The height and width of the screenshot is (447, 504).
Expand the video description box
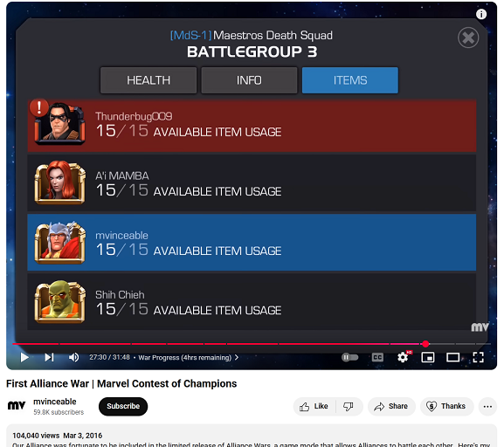pyautogui.click(x=252, y=436)
